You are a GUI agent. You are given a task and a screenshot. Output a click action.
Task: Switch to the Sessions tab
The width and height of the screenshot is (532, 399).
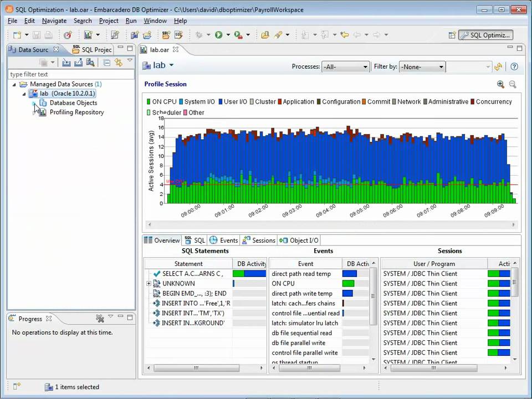click(259, 241)
